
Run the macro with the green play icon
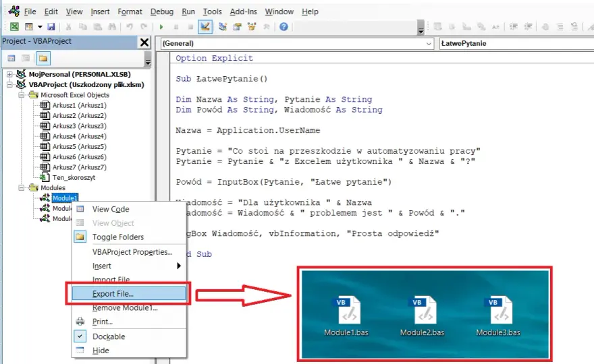[161, 26]
